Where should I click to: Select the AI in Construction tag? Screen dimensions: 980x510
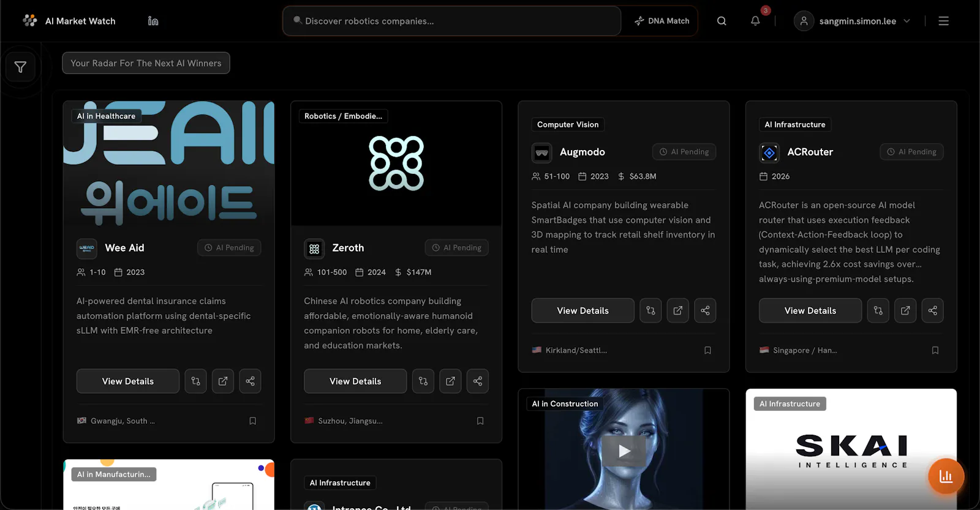click(x=565, y=403)
